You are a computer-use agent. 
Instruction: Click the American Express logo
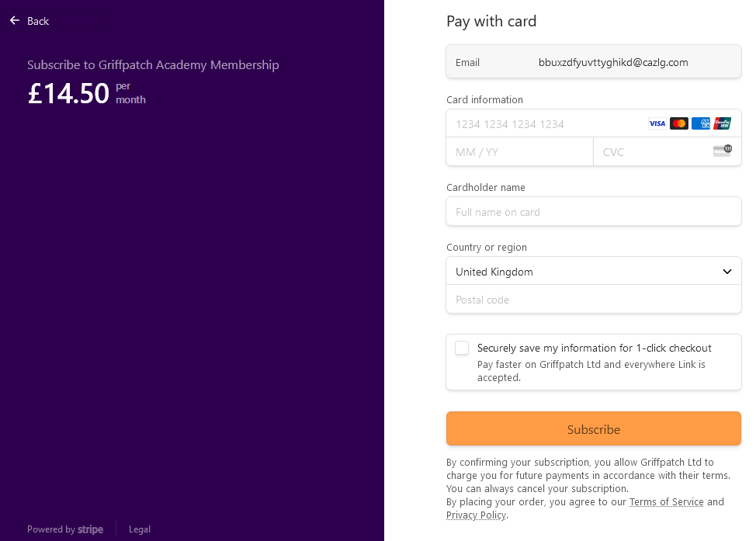[x=701, y=123]
